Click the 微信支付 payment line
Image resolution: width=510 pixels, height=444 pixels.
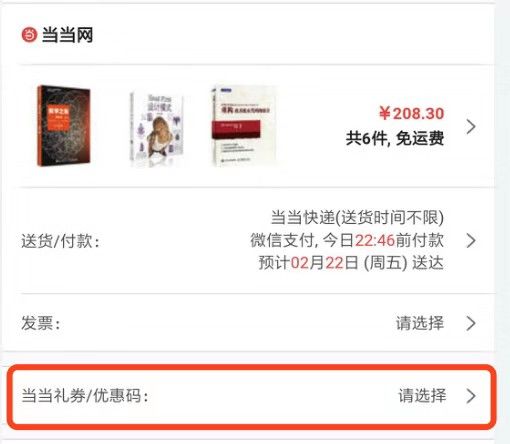[x=347, y=240]
